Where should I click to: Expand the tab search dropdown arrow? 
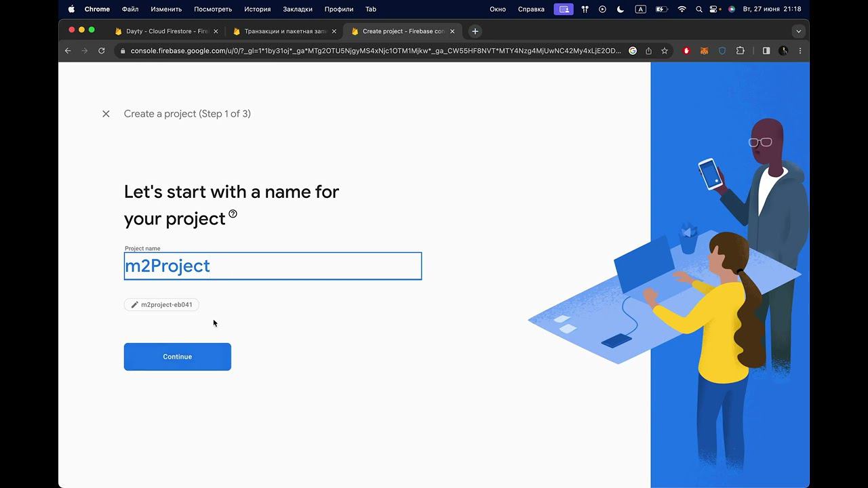point(798,31)
